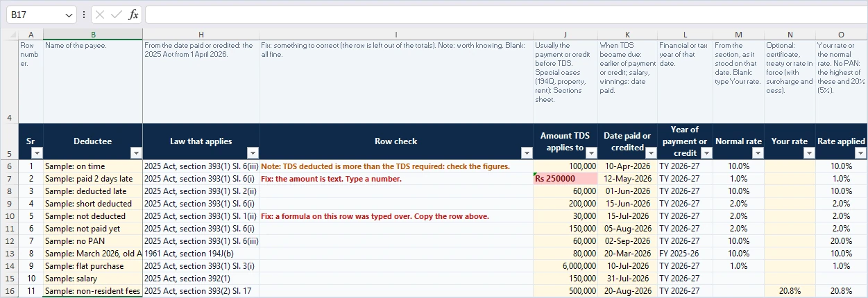Open the Sr column filter dropdown

37,153
